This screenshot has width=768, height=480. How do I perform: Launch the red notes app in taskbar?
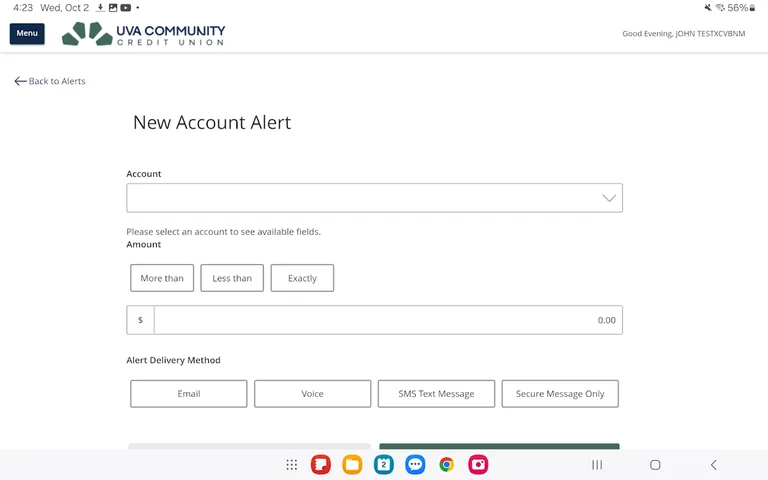tap(321, 464)
